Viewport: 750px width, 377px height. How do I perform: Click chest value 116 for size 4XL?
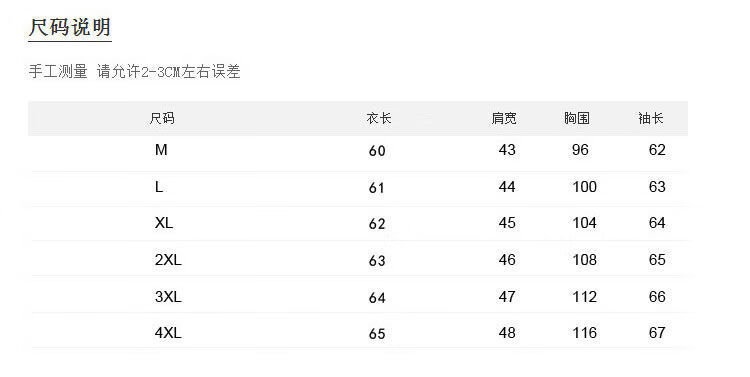coord(585,333)
